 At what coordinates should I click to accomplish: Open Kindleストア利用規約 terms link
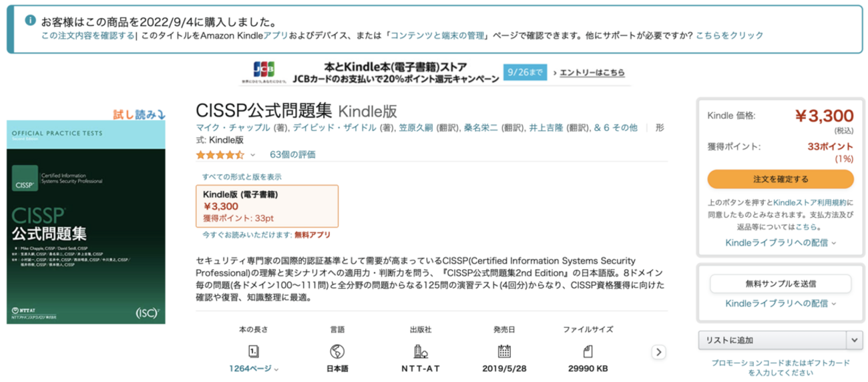point(809,202)
